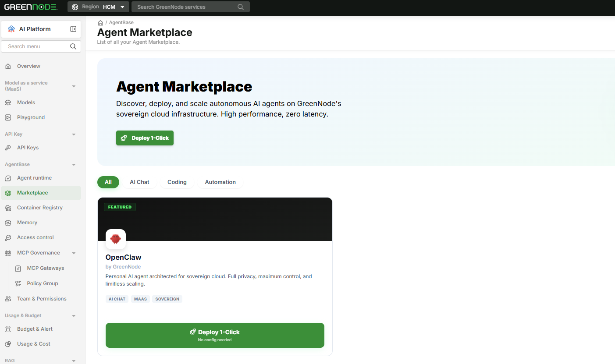The width and height of the screenshot is (615, 364).
Task: Click the Access control icon
Action: tap(8, 237)
